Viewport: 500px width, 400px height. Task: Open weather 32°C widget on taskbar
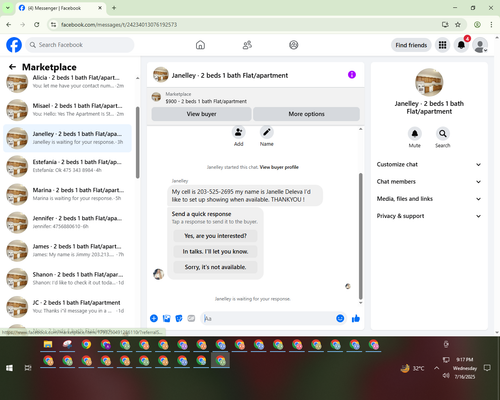point(413,368)
